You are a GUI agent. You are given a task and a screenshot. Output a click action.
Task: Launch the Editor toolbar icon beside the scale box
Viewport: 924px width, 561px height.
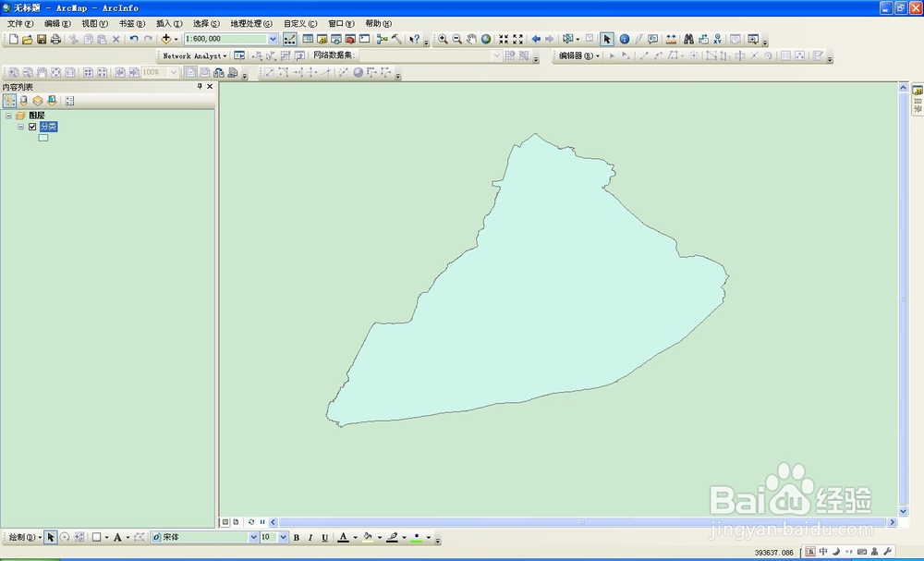[x=290, y=39]
